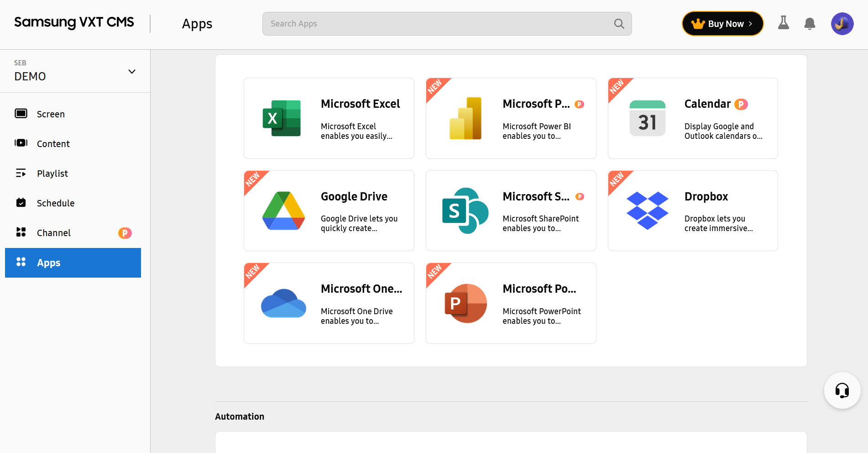868x453 pixels.
Task: Click 'Microsoft PowerPoint enables you to...' text
Action: pos(542,316)
